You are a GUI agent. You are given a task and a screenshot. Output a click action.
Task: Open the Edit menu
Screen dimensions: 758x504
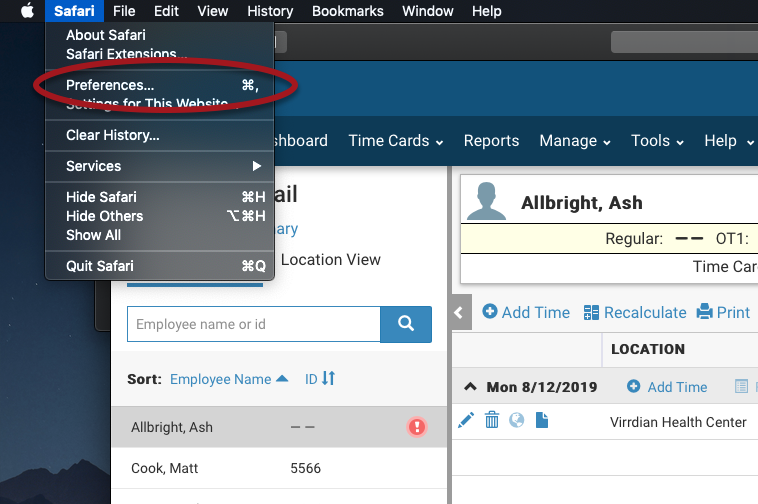166,11
